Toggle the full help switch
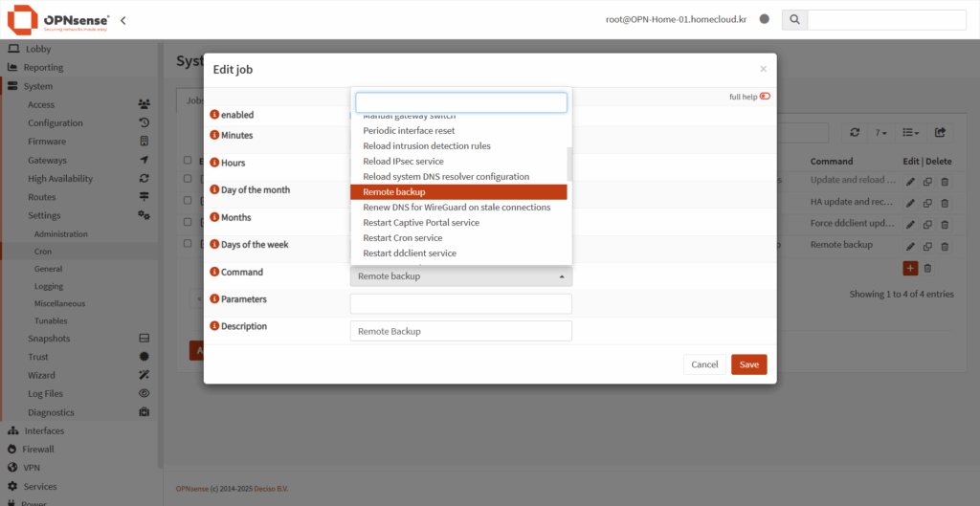Image resolution: width=980 pixels, height=506 pixels. [x=765, y=97]
